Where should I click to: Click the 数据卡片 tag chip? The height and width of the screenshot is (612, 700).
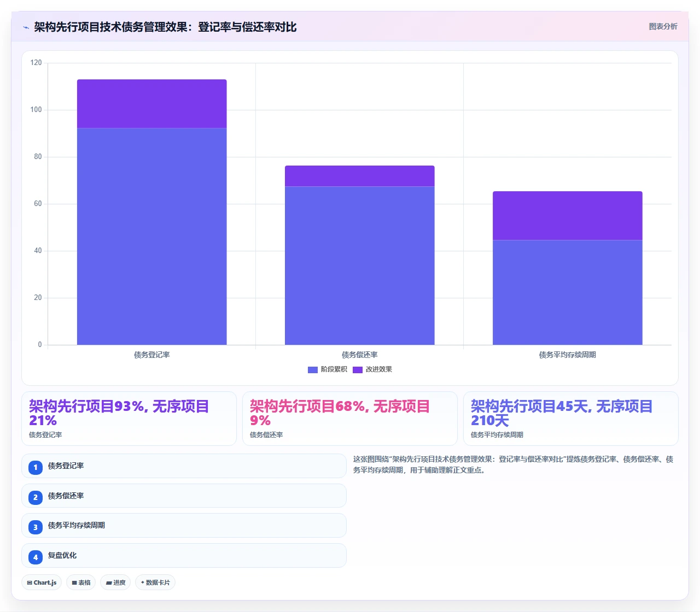click(155, 582)
